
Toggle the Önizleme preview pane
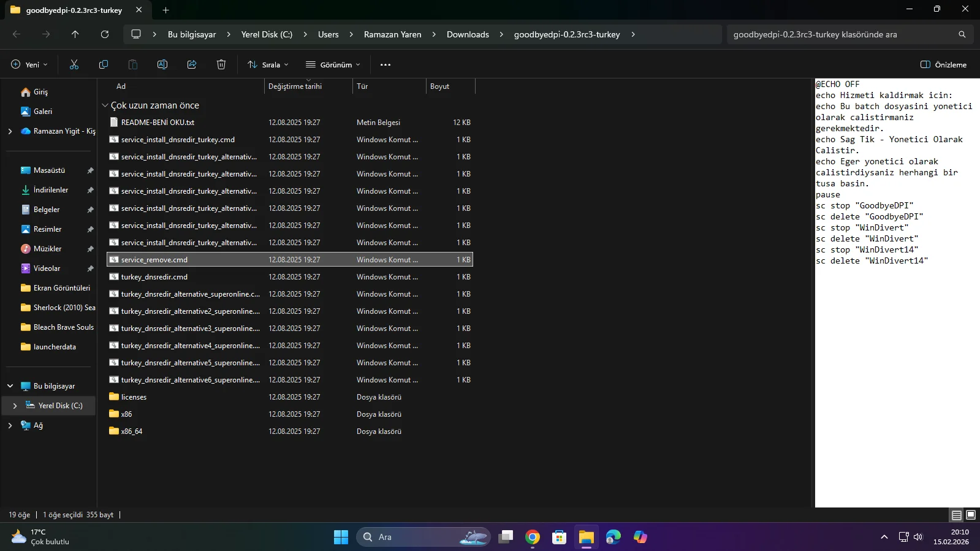tap(943, 64)
